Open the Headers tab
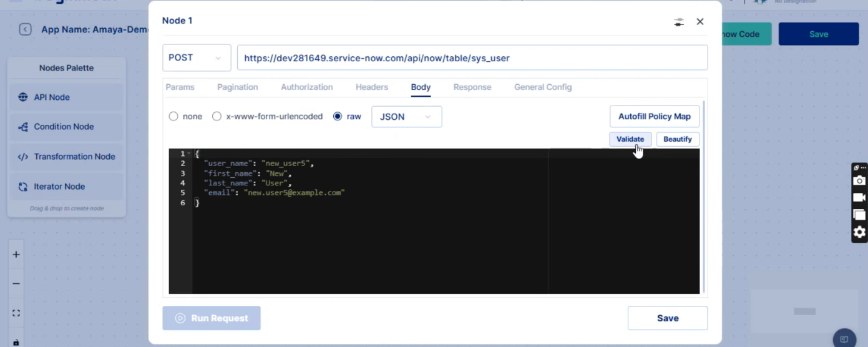This screenshot has height=347, width=868. (372, 87)
